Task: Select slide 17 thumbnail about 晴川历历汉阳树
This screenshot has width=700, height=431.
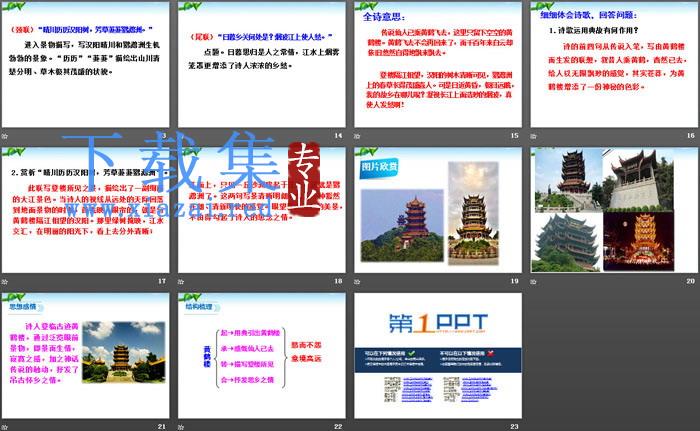Action: coord(85,210)
